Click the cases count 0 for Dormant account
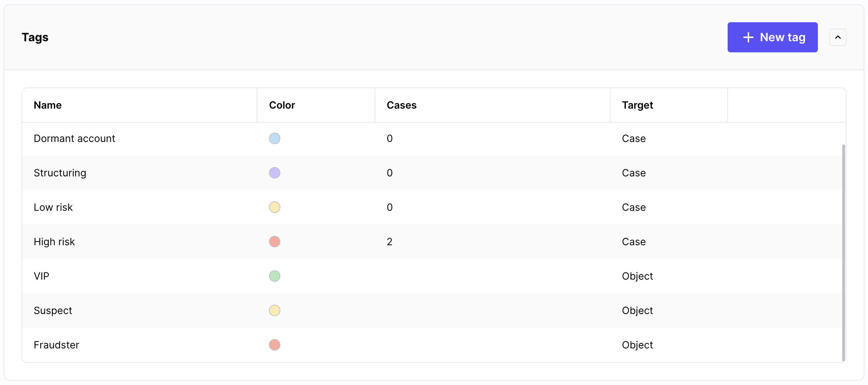Image resolution: width=868 pixels, height=385 pixels. click(x=390, y=138)
